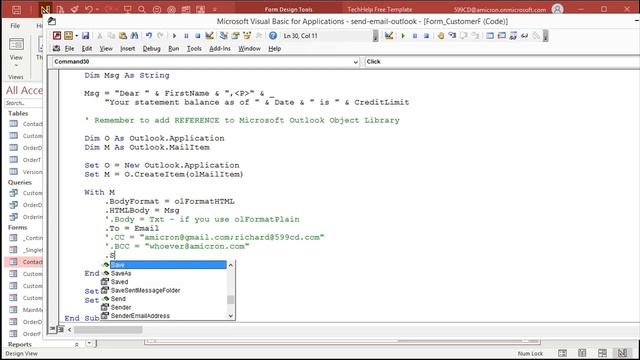Open Access undo dropdown arrow in title bar
Image resolution: width=640 pixels, height=360 pixels.
click(97, 9)
